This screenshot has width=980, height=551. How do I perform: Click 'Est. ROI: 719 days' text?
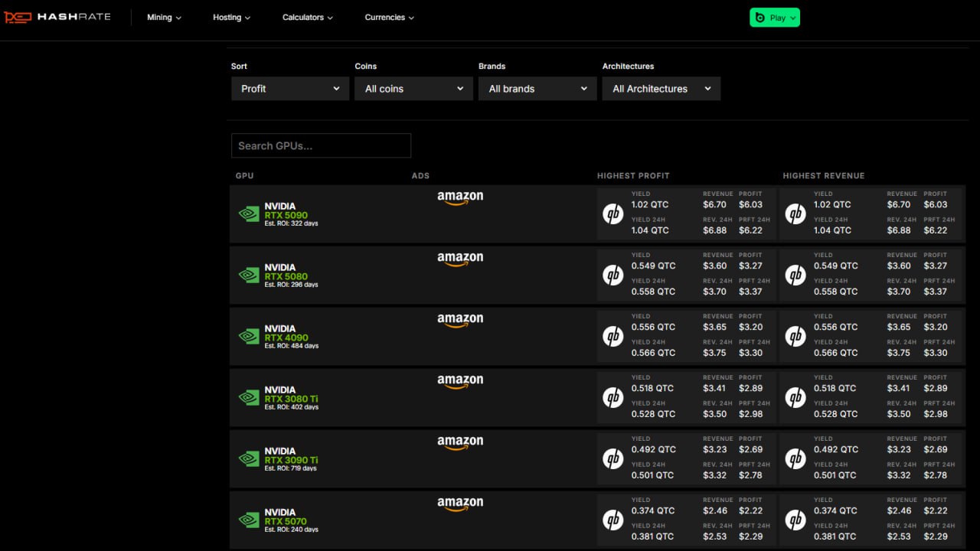coord(290,468)
